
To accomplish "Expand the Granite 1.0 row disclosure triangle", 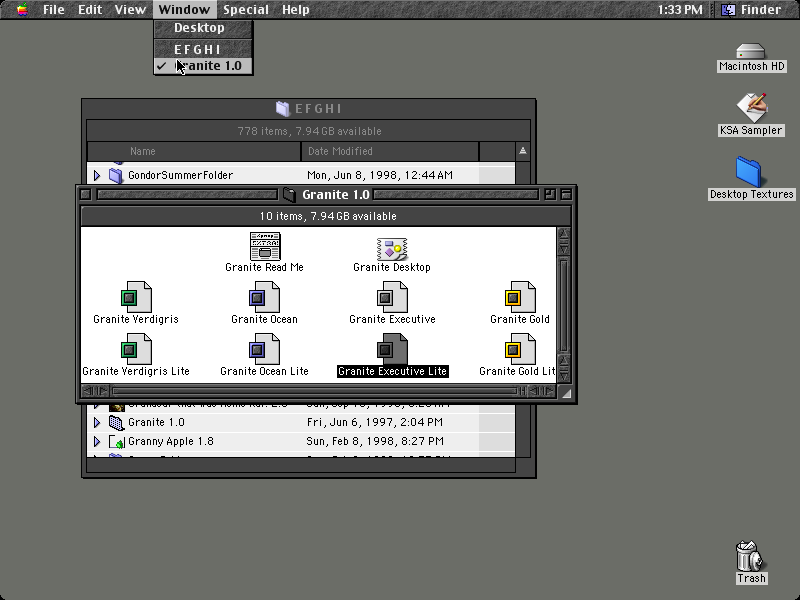I will pos(97,422).
